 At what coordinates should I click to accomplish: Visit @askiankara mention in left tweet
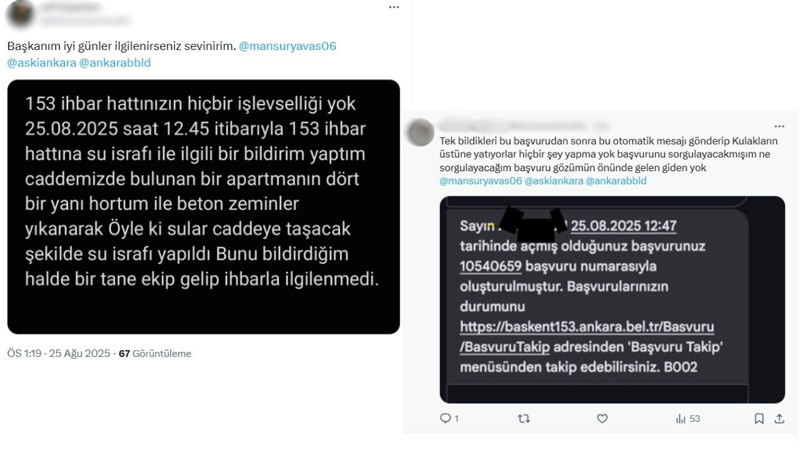[42, 63]
